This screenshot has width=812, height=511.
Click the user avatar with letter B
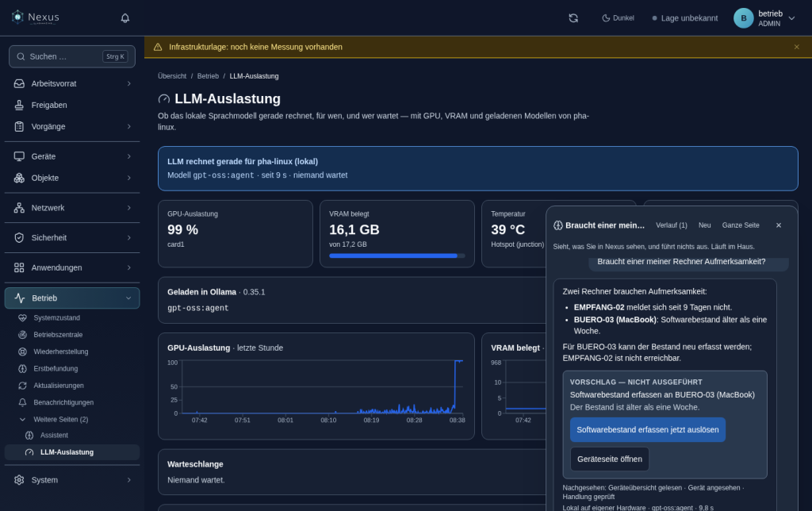point(743,18)
